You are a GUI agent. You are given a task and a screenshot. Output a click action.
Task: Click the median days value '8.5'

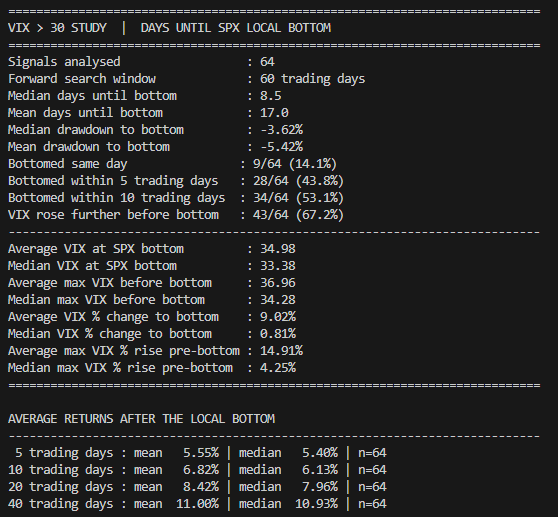[x=270, y=96]
